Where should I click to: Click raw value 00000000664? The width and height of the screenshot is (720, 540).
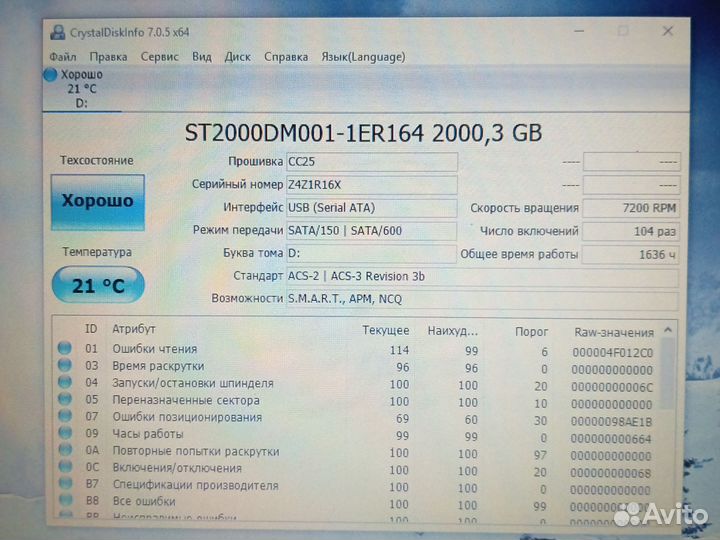pos(611,439)
